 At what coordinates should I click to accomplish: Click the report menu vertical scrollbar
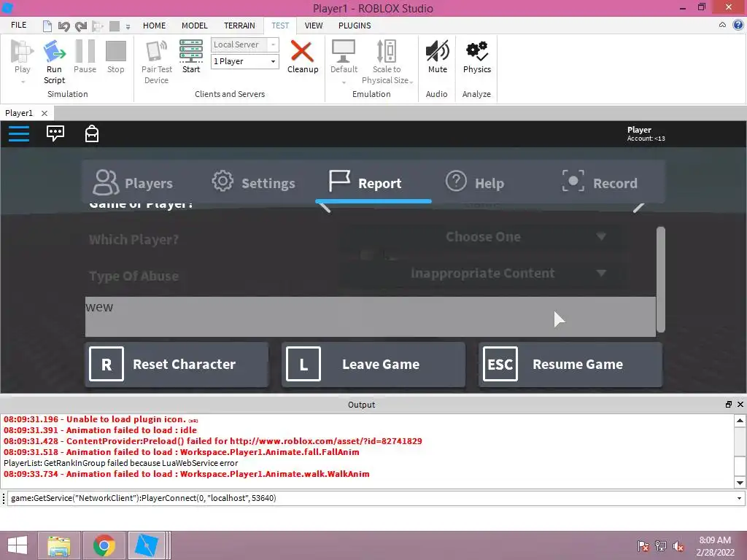tap(660, 279)
